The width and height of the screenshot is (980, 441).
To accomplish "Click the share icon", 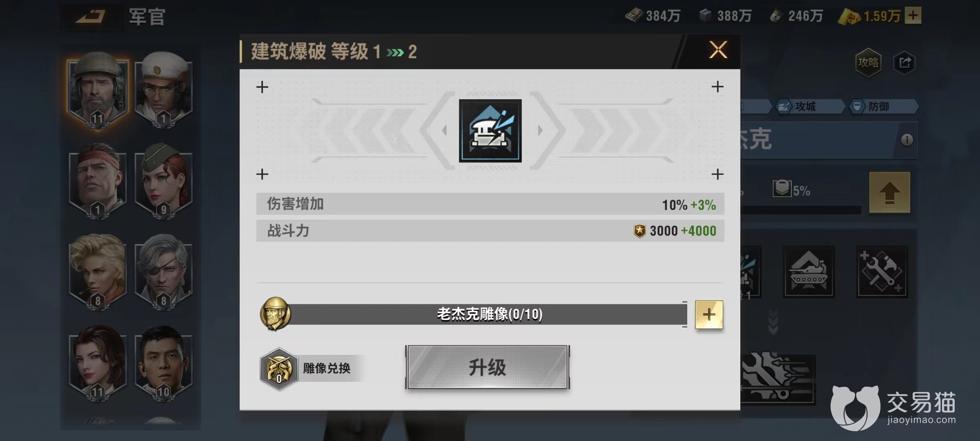I will [904, 62].
